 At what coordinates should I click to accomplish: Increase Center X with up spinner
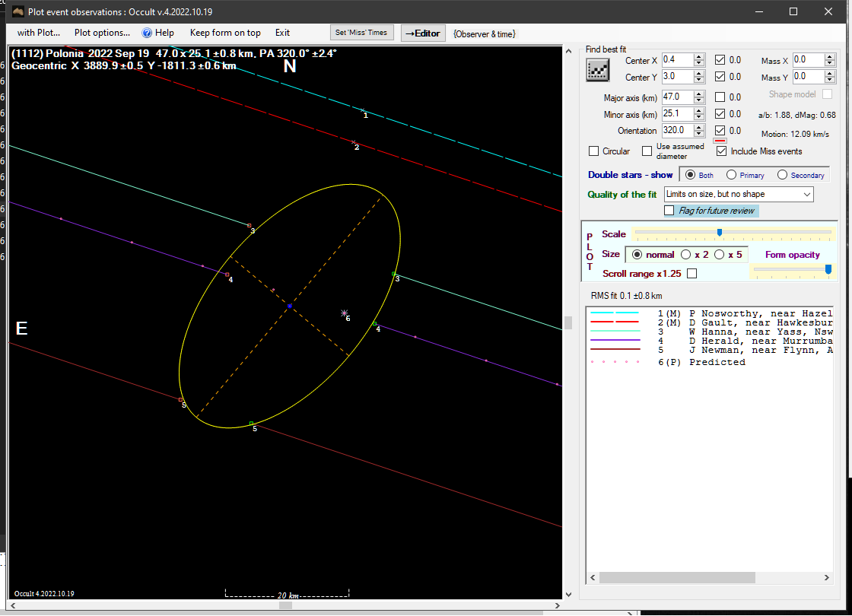point(699,57)
